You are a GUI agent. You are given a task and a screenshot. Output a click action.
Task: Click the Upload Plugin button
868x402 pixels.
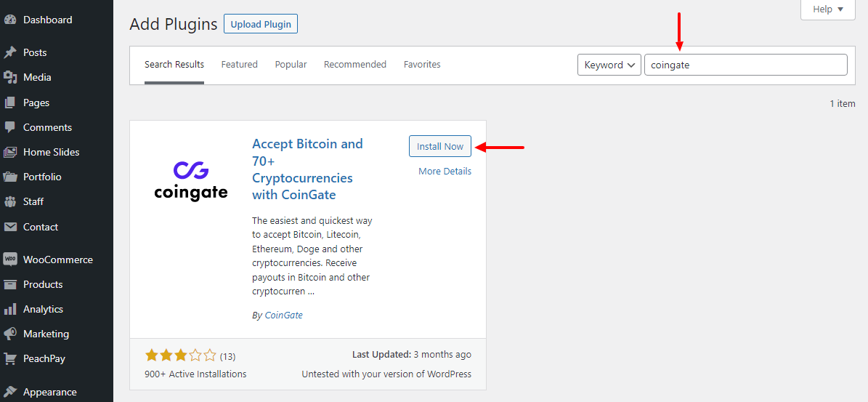point(261,24)
